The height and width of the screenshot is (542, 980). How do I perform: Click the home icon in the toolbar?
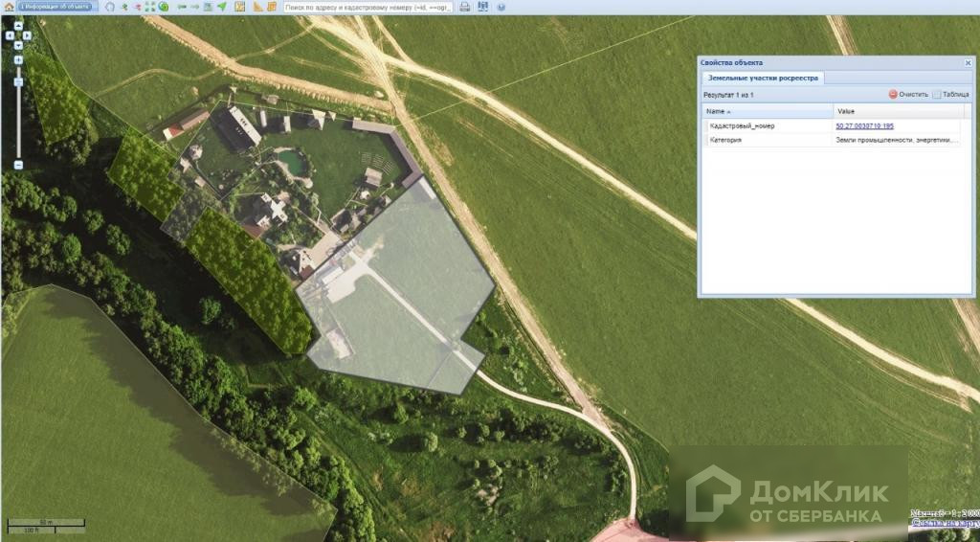click(x=7, y=7)
